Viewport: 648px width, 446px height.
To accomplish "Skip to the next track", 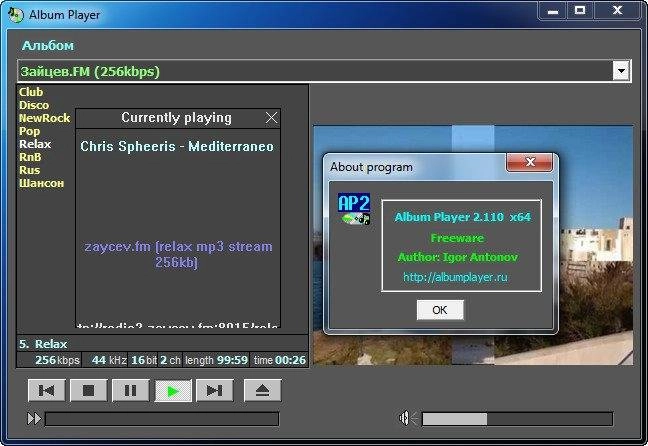I will pyautogui.click(x=214, y=390).
